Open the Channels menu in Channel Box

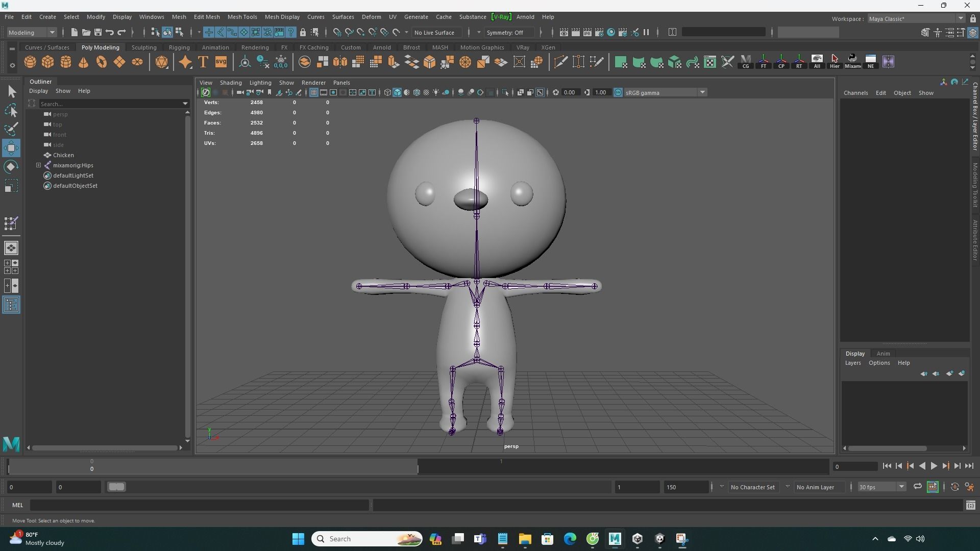pos(855,93)
